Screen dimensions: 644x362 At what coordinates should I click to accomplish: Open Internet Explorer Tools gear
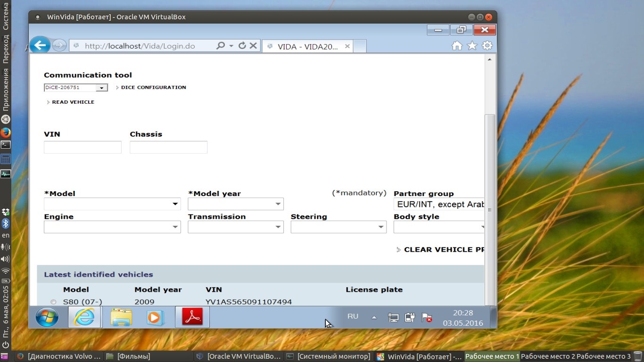pyautogui.click(x=487, y=46)
